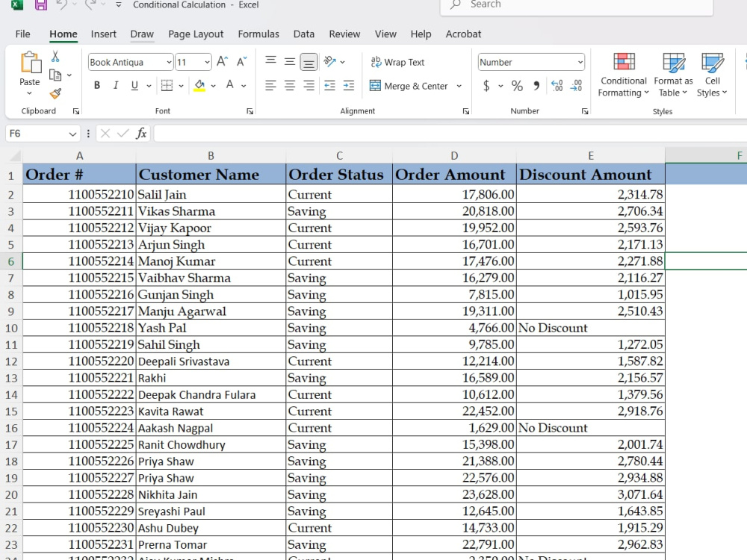Image resolution: width=747 pixels, height=560 pixels.
Task: Click the Orientation text angle icon
Action: click(329, 61)
